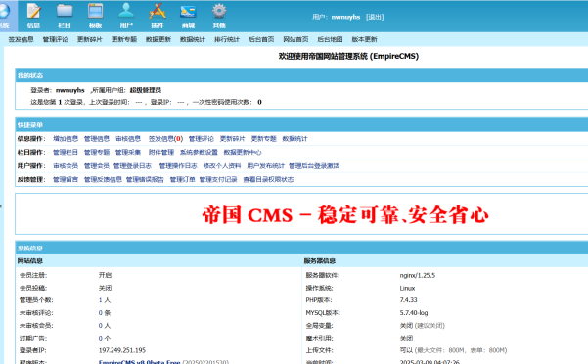
Task: Open the 系统参数设置 link
Action: (199, 153)
